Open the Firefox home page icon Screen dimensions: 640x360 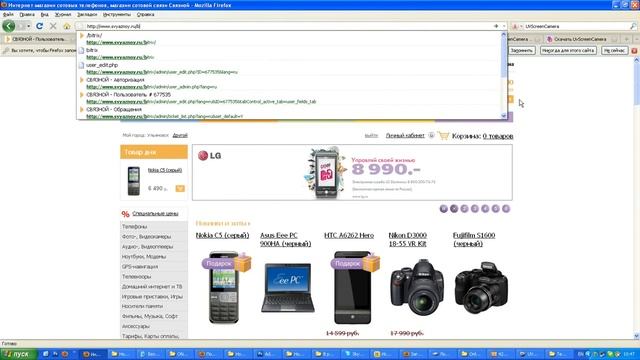pyautogui.click(x=67, y=26)
